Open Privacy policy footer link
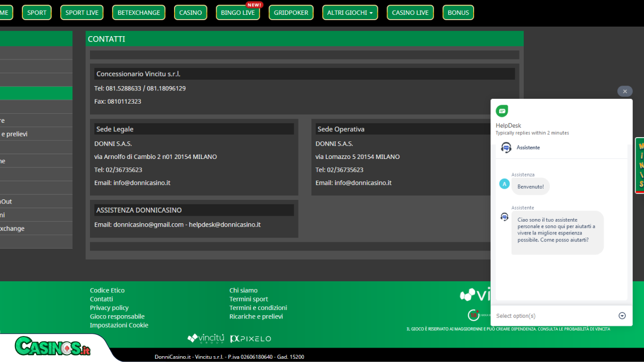This screenshot has height=362, width=644. pyautogui.click(x=109, y=308)
